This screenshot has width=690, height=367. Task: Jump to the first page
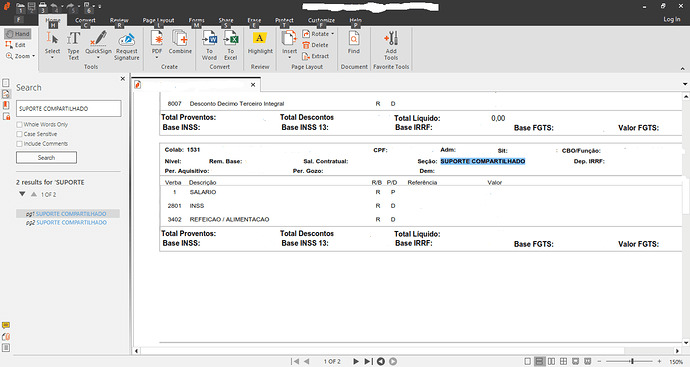(295, 361)
